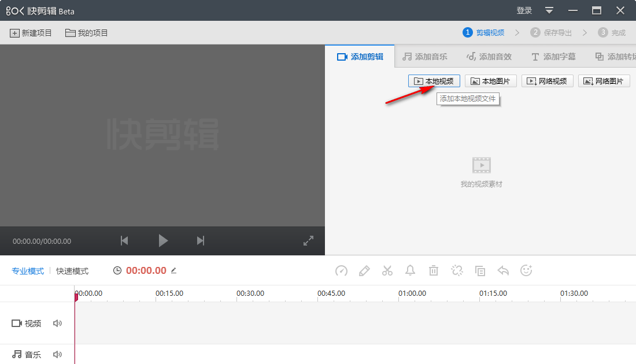Edit the timecode via small pencil icon

point(173,270)
